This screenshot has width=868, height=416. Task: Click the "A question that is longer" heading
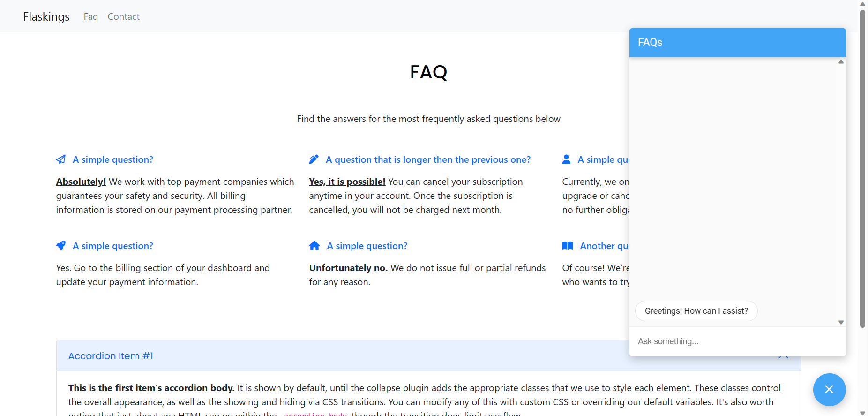428,159
